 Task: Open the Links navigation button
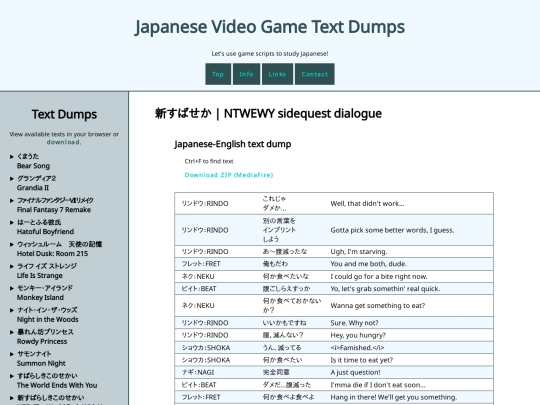point(277,74)
